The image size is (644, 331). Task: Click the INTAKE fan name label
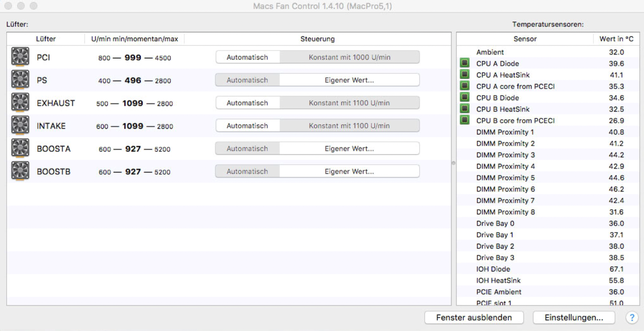(51, 126)
